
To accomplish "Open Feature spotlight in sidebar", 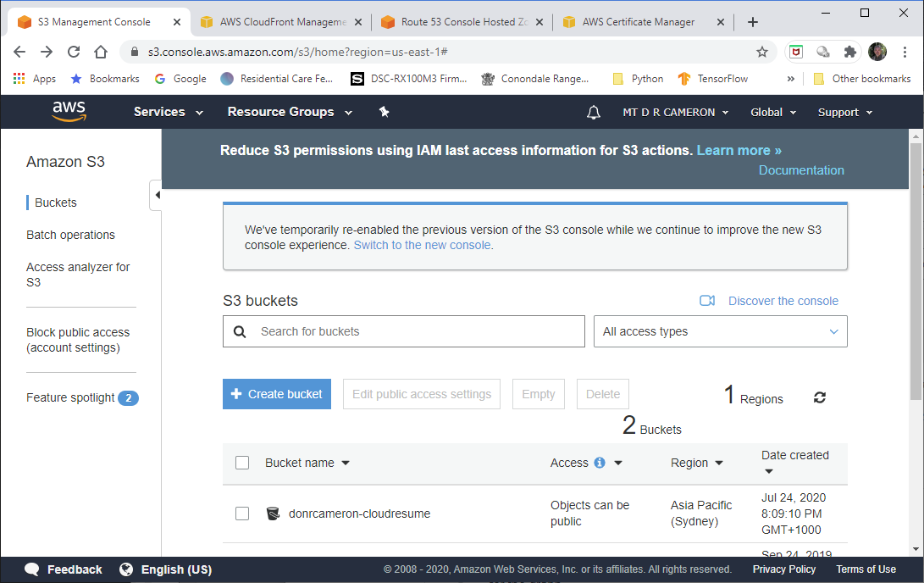I will (x=70, y=398).
